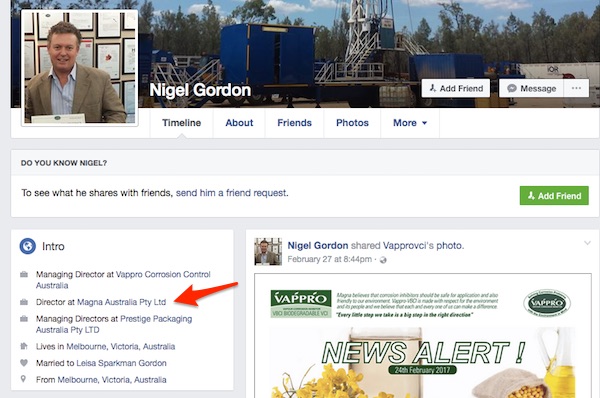Click the heart icon beside Married to

(x=24, y=363)
